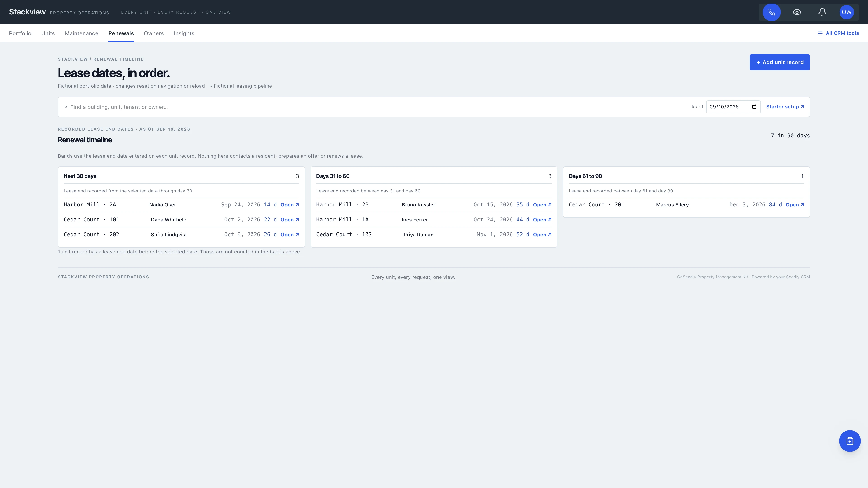The width and height of the screenshot is (868, 488).
Task: Click the phone call icon in header
Action: 772,12
